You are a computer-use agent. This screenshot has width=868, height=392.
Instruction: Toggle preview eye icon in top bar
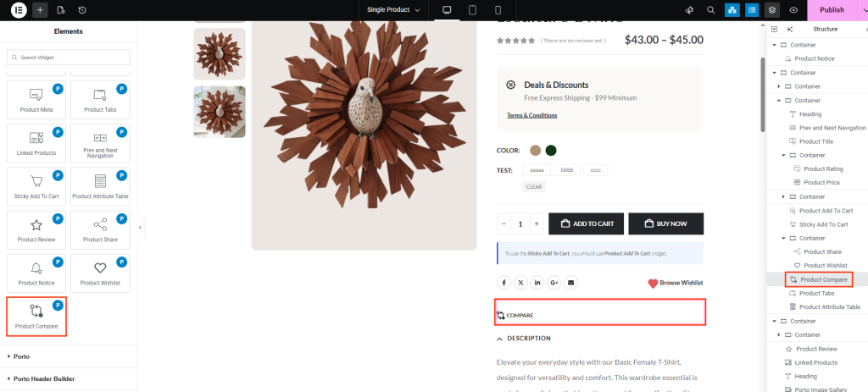coord(793,10)
